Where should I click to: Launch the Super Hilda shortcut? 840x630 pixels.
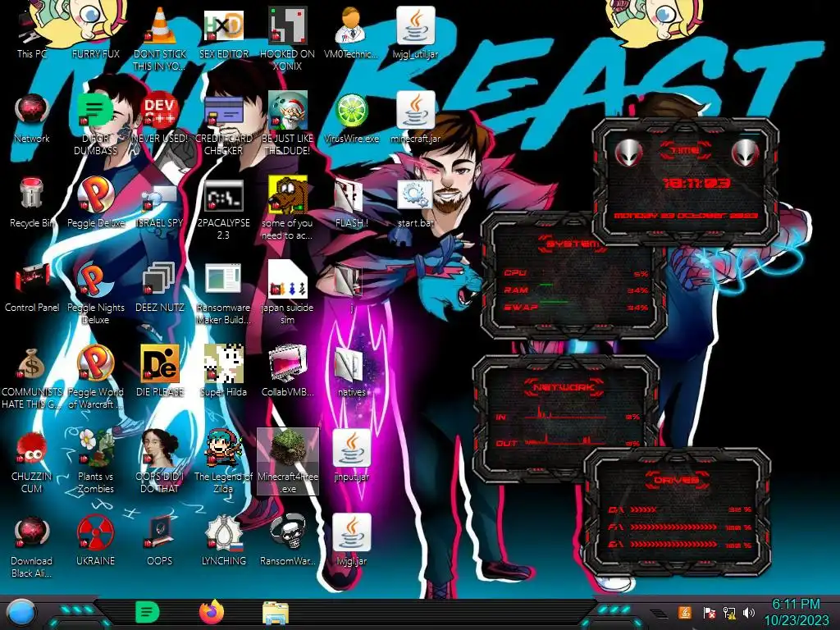pos(223,372)
